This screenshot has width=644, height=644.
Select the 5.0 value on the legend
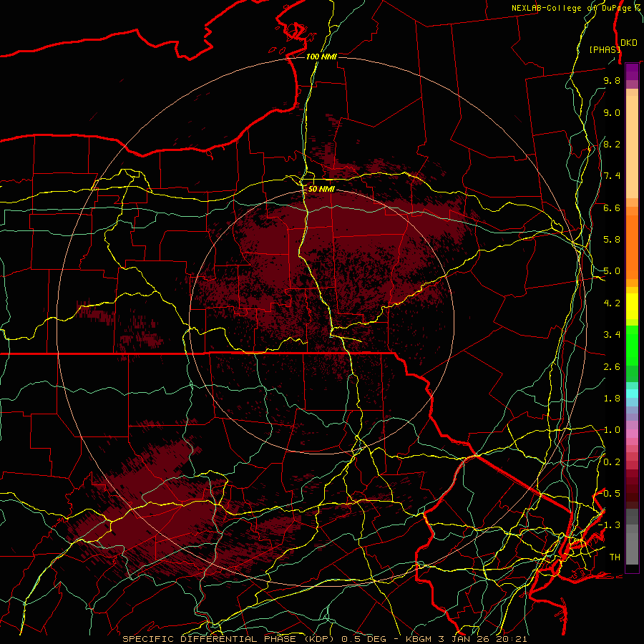tap(612, 271)
